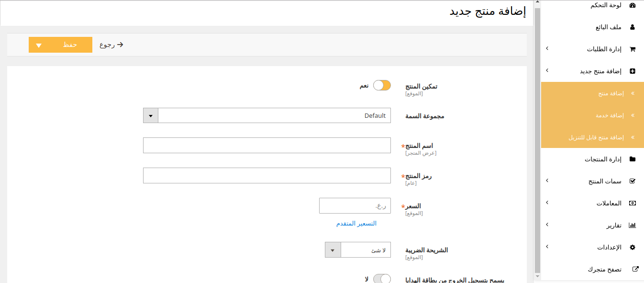Click the sidebar vertical scrollbar
Screen dimensions: 644x283
pos(537,139)
